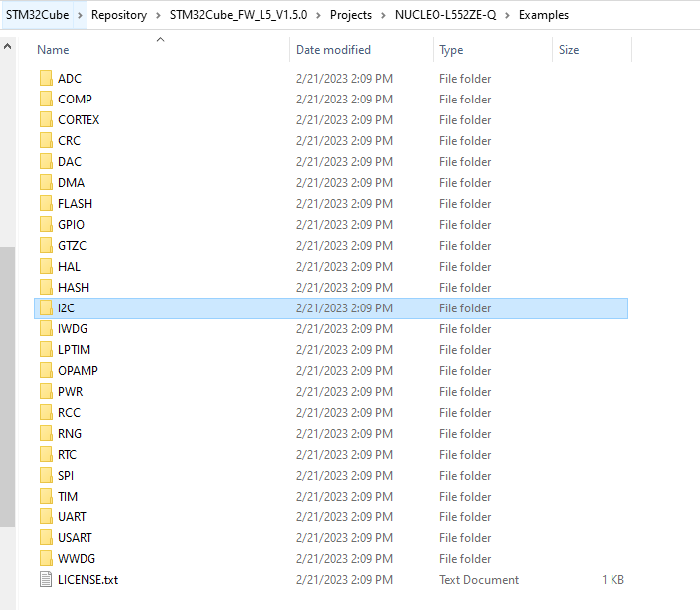Go to Projects in the address bar

point(351,15)
